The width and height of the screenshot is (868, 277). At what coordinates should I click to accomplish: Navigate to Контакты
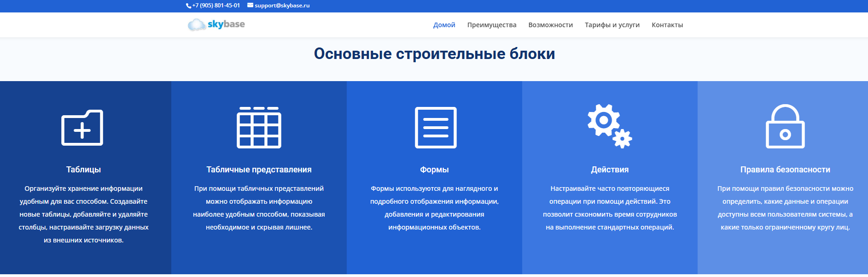667,25
